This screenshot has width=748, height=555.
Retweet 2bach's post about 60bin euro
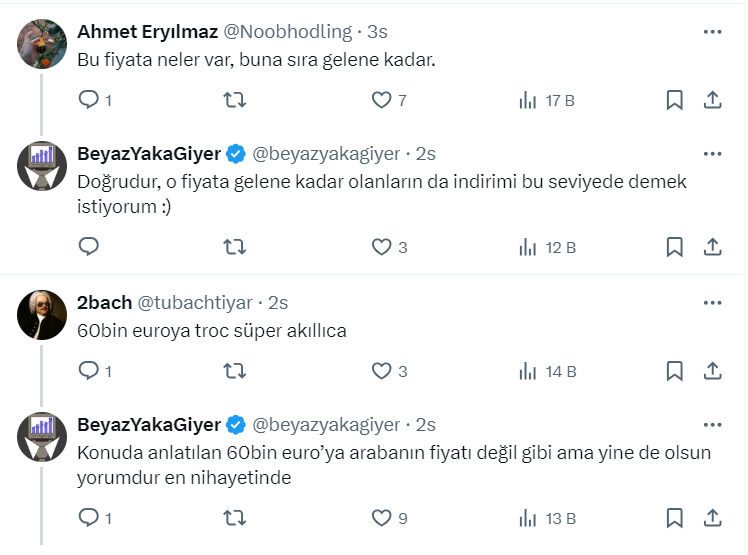[x=234, y=371]
